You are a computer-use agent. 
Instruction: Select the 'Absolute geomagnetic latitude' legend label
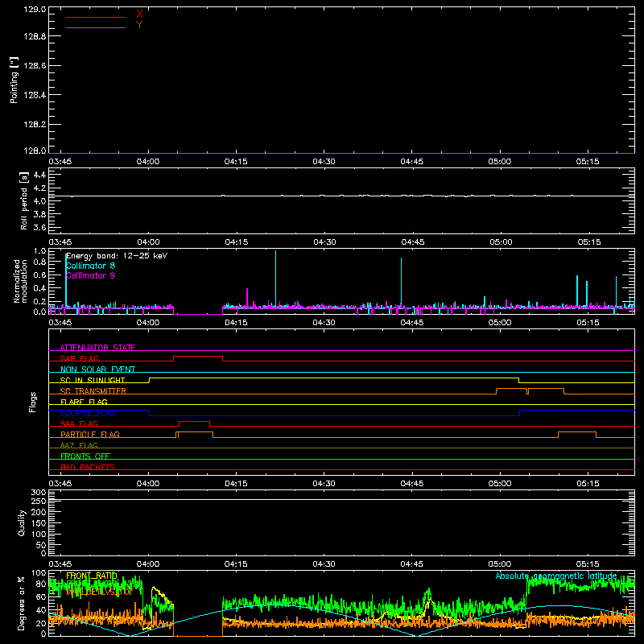(x=556, y=576)
